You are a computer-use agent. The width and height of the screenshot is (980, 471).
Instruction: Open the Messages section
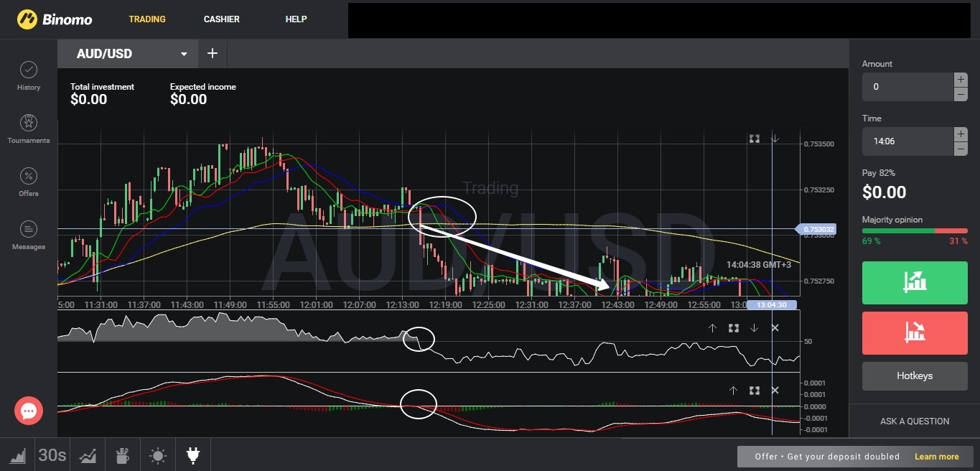point(29,235)
